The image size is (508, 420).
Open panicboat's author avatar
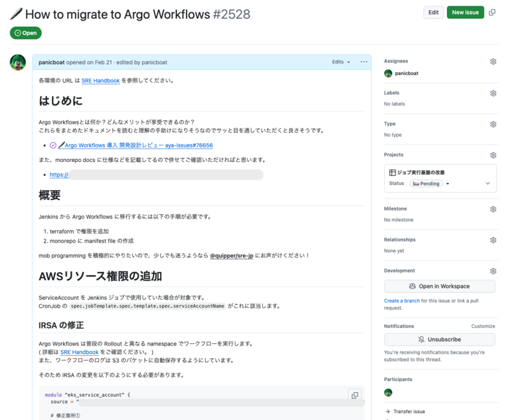pos(18,62)
